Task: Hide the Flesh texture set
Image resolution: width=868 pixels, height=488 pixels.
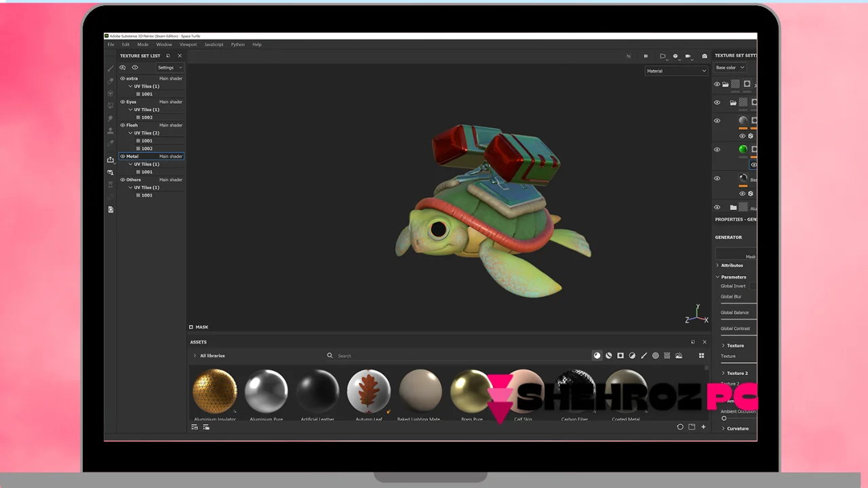Action: (x=123, y=125)
